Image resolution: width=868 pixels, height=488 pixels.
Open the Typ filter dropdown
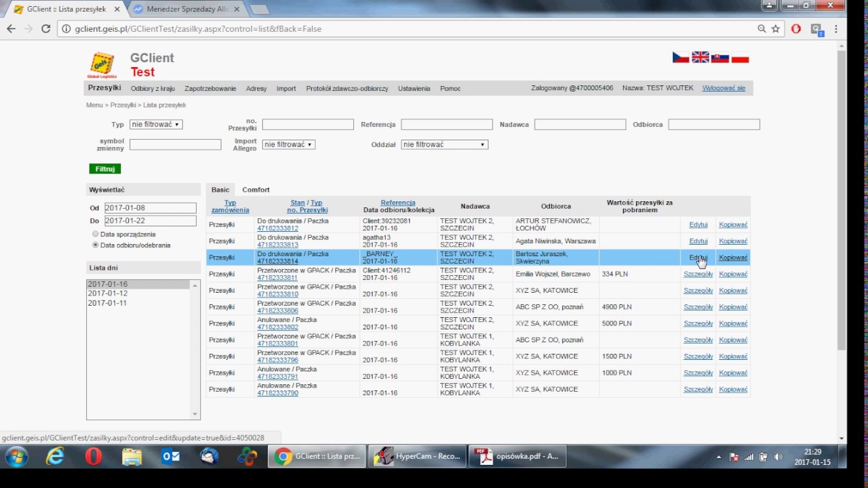click(x=156, y=125)
